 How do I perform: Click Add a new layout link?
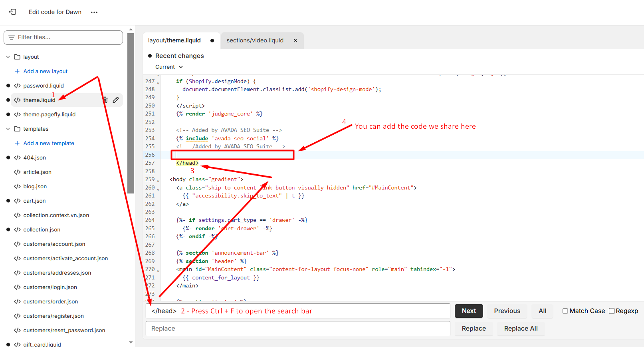click(x=46, y=71)
